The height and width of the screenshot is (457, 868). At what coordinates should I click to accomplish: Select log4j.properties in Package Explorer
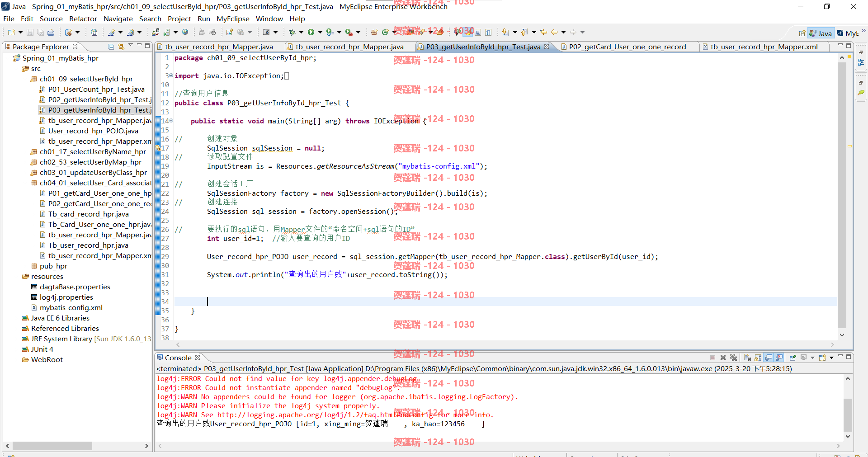point(66,297)
